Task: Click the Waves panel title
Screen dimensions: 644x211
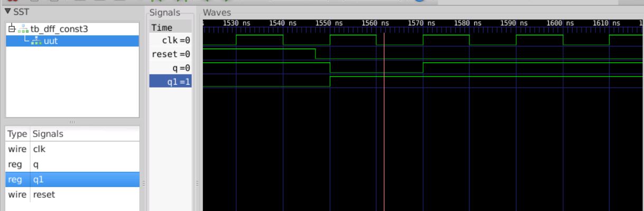Action: (217, 13)
